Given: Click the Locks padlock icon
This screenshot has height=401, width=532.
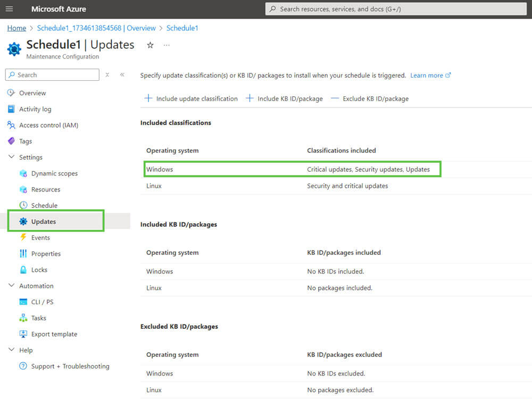Looking at the screenshot, I should click(x=23, y=270).
